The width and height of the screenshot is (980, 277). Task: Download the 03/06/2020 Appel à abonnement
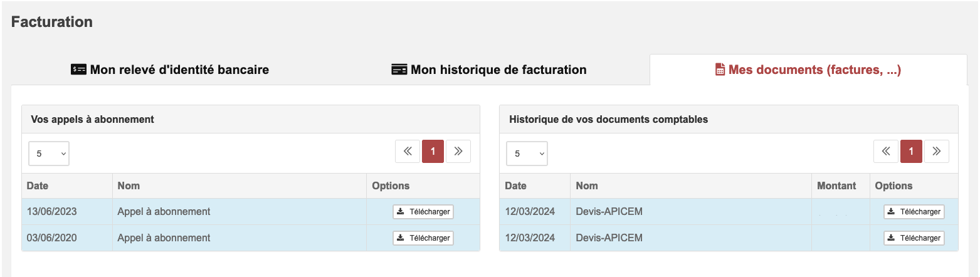pyautogui.click(x=423, y=238)
